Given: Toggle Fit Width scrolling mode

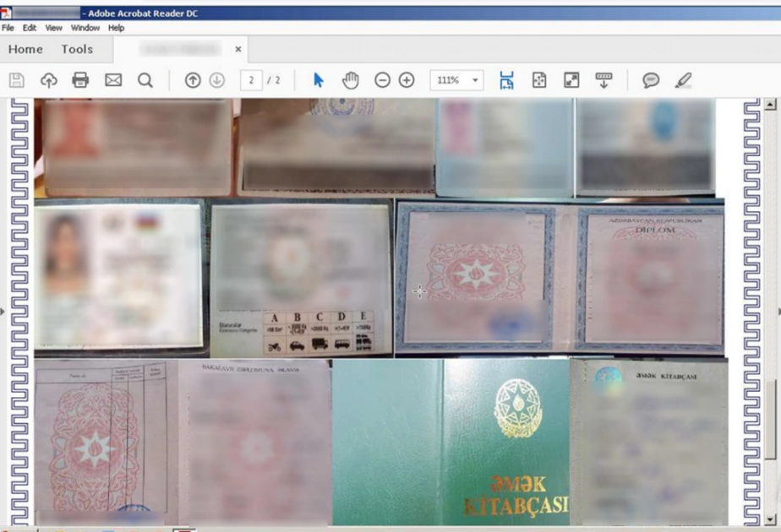Looking at the screenshot, I should click(x=506, y=80).
